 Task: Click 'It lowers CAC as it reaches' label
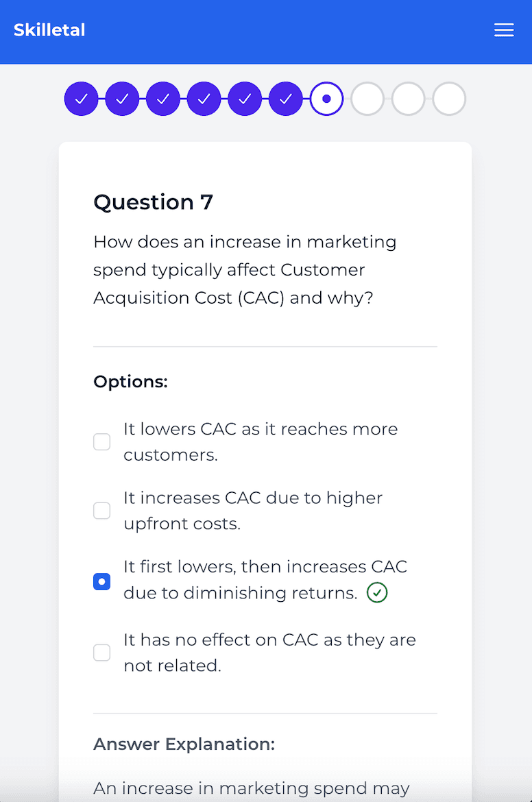261,429
